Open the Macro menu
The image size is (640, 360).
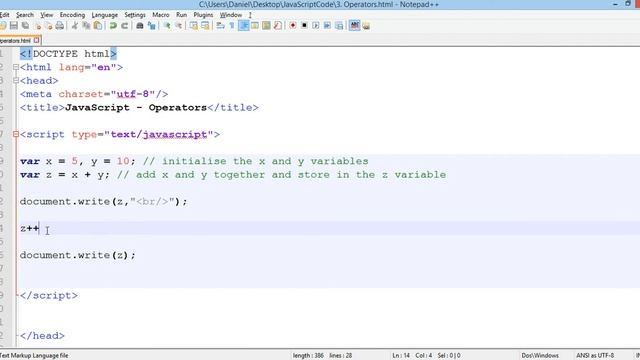161,15
